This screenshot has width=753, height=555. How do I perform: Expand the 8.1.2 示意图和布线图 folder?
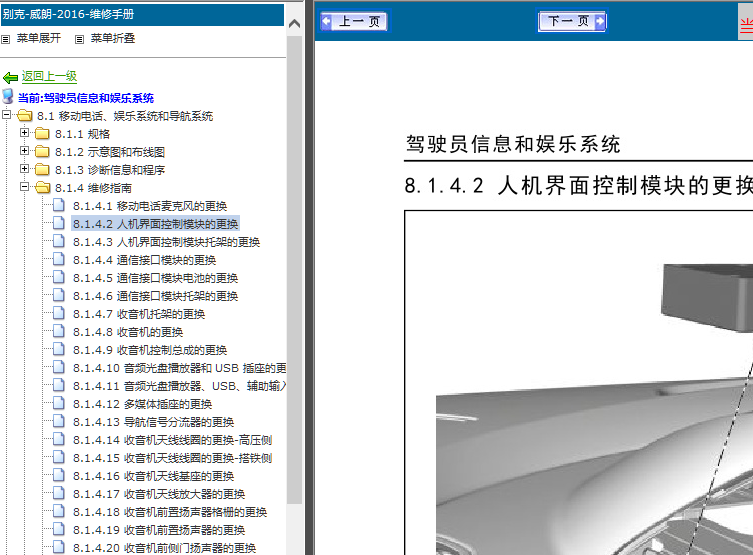(x=24, y=151)
